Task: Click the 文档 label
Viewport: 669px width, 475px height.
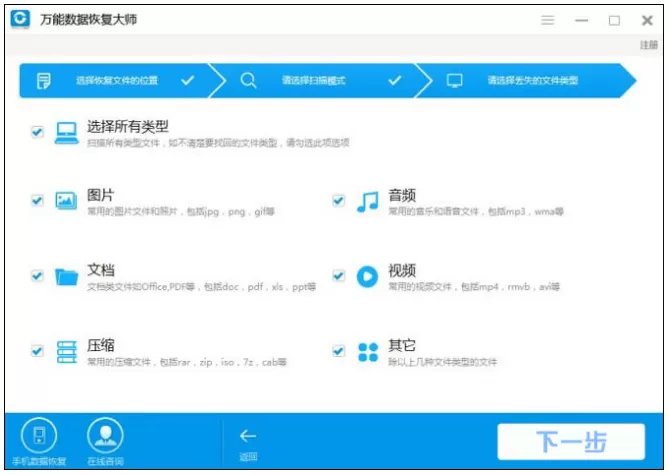Action: (x=101, y=270)
